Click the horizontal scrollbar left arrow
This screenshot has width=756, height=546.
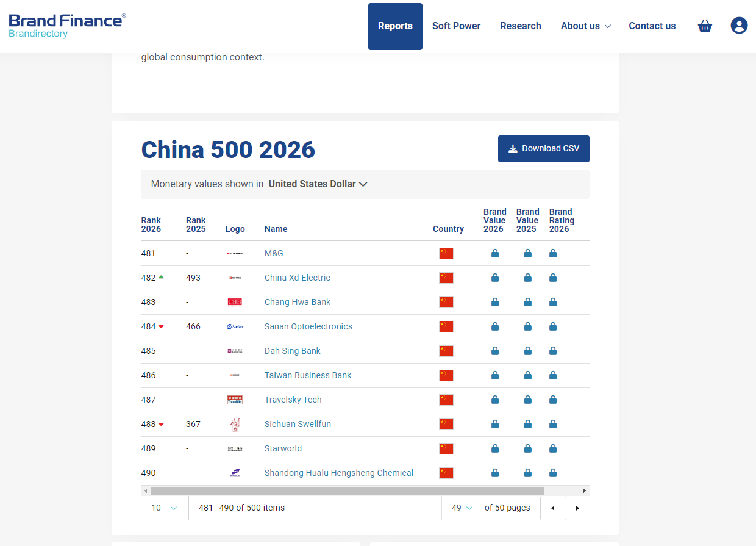[145, 490]
